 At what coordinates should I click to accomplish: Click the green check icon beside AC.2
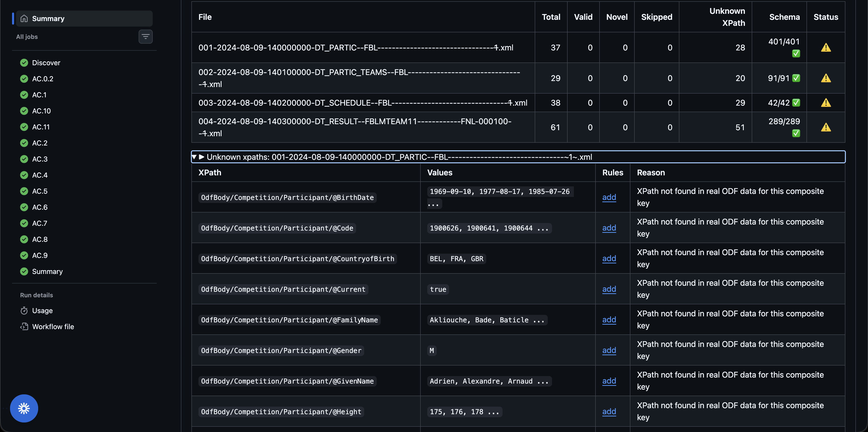tap(24, 143)
